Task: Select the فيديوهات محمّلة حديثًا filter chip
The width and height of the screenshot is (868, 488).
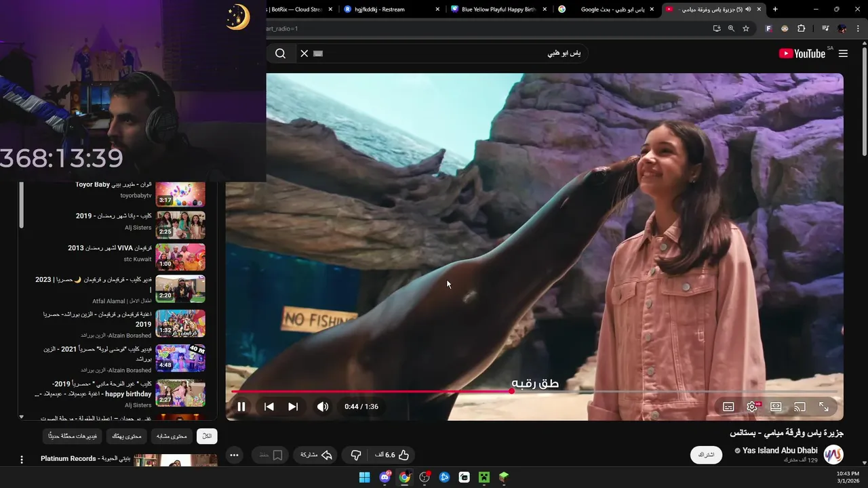Action: [x=73, y=436]
